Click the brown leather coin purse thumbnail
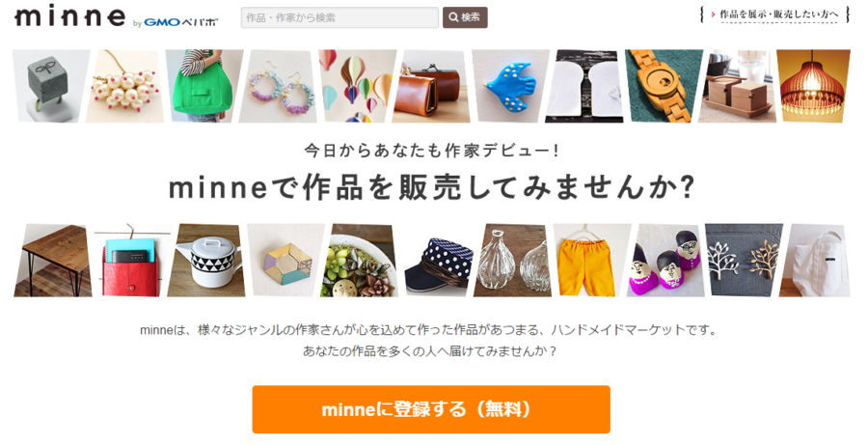 [x=433, y=86]
